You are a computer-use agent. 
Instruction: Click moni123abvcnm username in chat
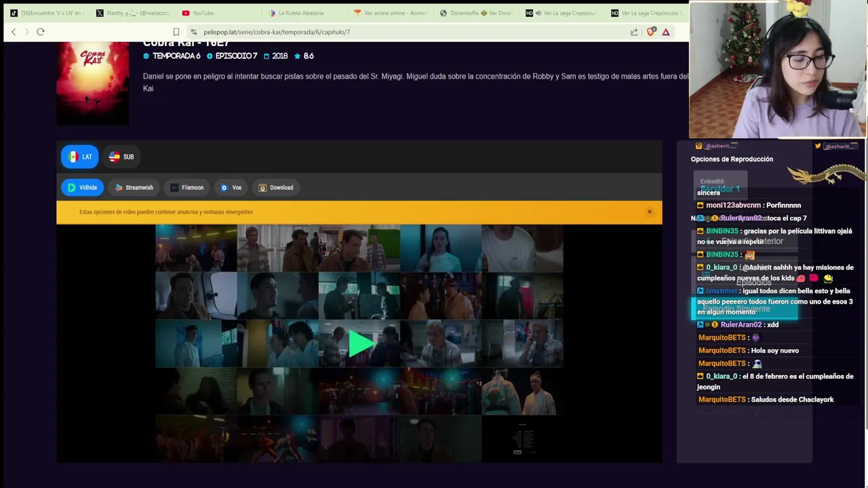[732, 205]
